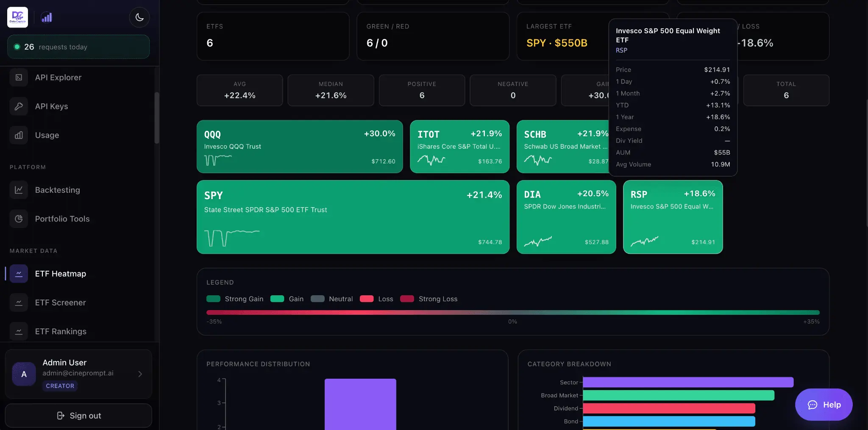Open API Explorer page

tap(58, 78)
